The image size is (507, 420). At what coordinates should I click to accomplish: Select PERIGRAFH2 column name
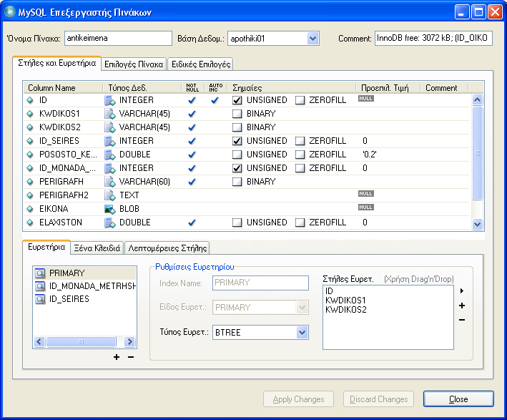64,195
